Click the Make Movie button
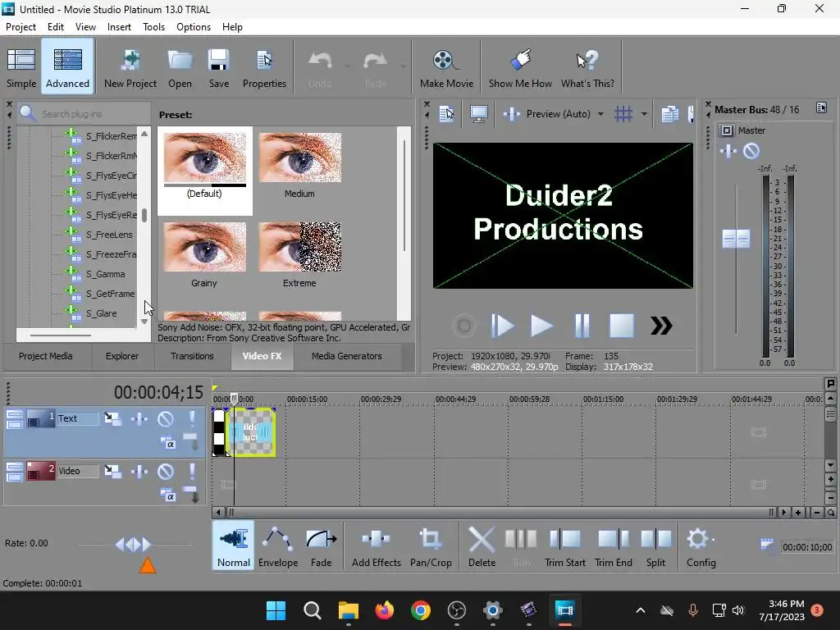This screenshot has width=840, height=630. [x=446, y=67]
